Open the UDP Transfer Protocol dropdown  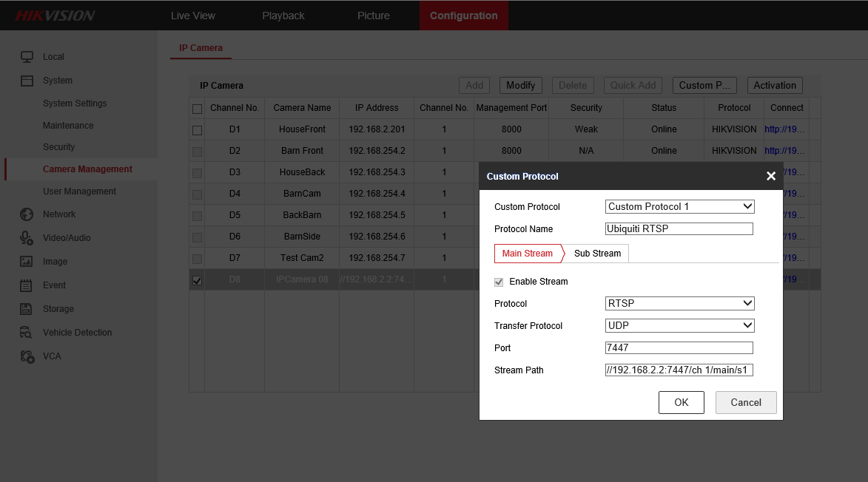[679, 325]
